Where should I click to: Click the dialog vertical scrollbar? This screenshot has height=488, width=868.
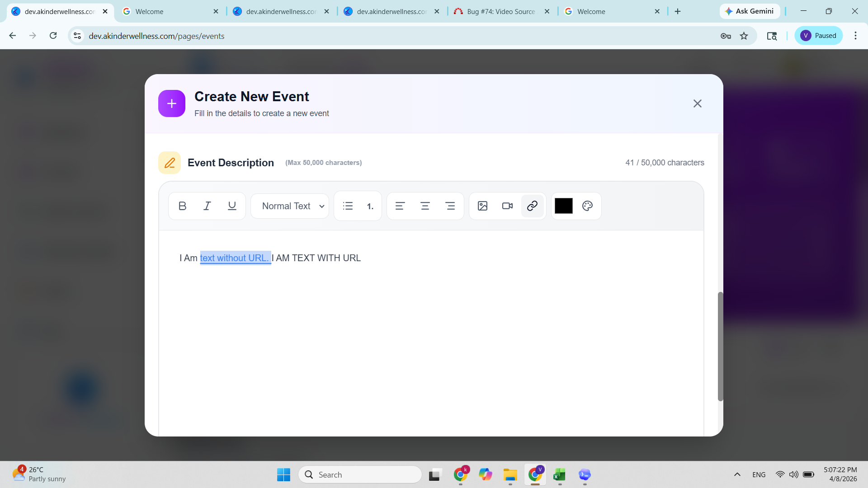(720, 346)
